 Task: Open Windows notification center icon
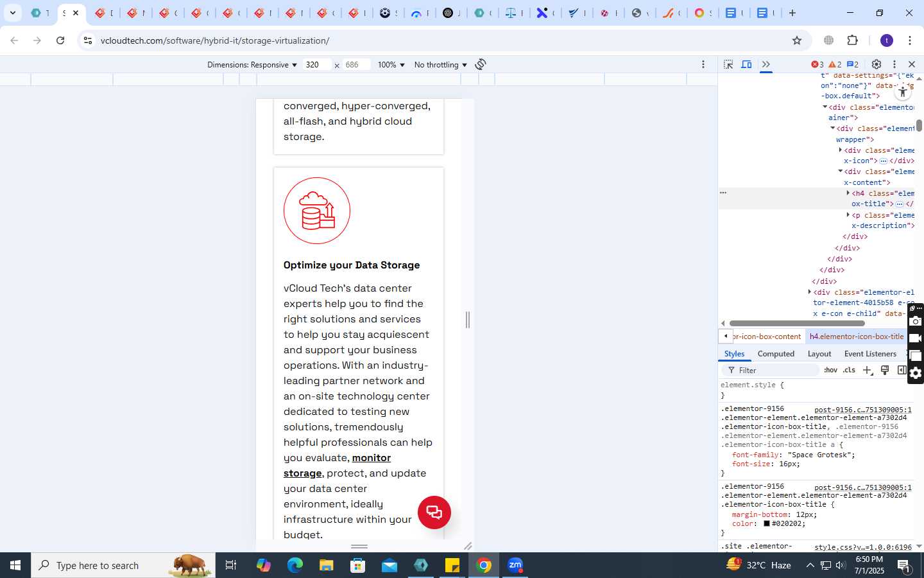(904, 565)
